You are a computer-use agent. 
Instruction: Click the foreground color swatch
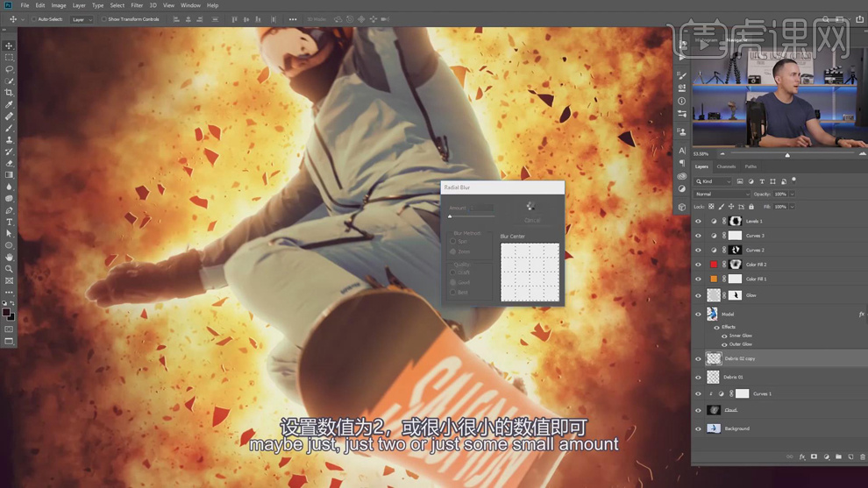pos(6,313)
